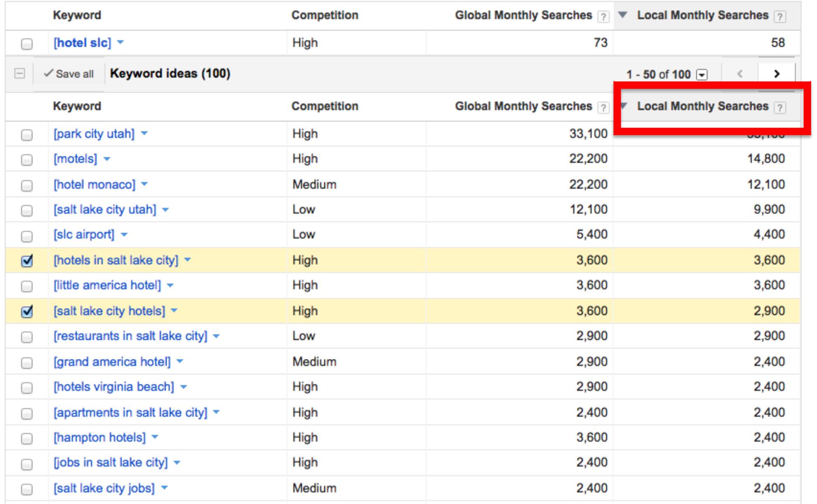Open the [hotels virginia beach] keyword link
817x504 pixels.
(114, 387)
